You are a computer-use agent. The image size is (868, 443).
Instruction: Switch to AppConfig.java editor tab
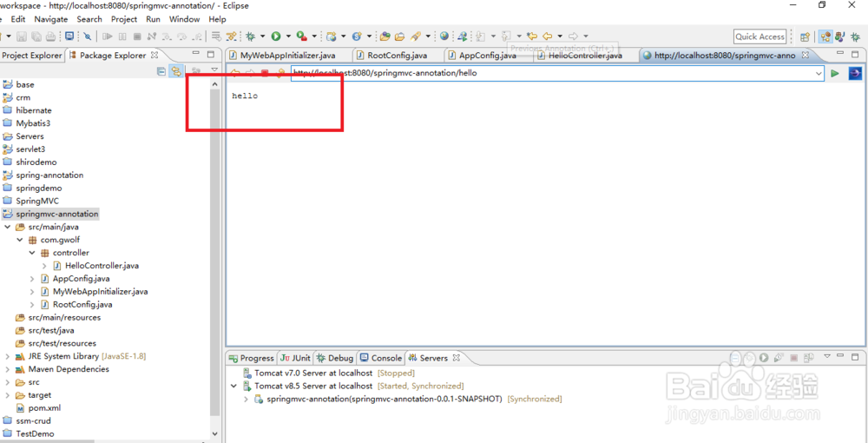point(487,56)
